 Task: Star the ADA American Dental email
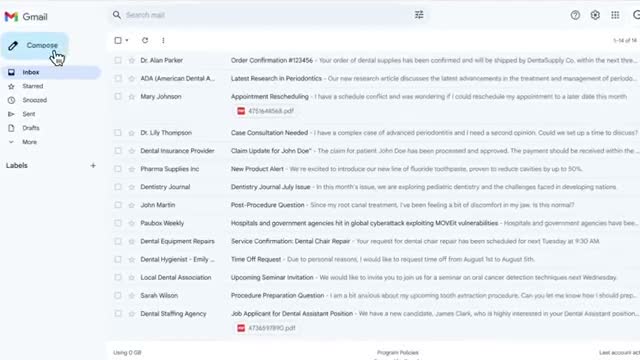(x=131, y=78)
